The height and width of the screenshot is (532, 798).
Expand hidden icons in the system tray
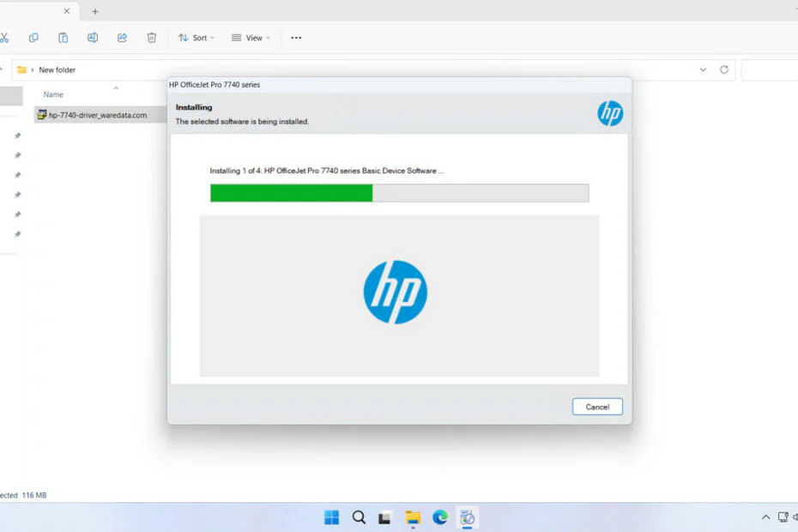[765, 517]
